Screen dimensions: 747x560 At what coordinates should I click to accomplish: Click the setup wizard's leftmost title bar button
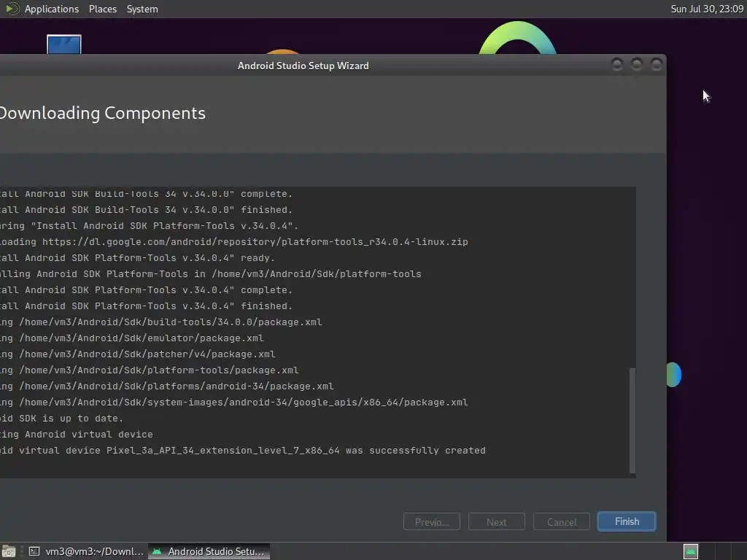coord(617,64)
